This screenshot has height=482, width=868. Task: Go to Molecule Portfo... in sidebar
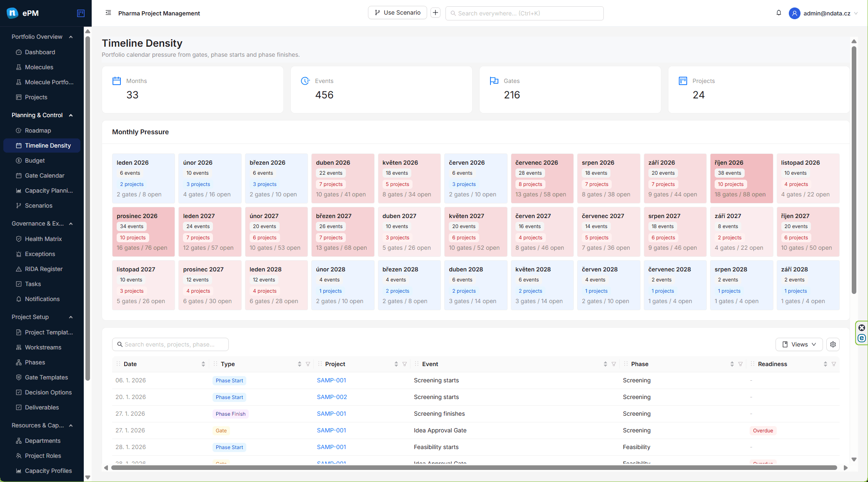tap(42, 82)
